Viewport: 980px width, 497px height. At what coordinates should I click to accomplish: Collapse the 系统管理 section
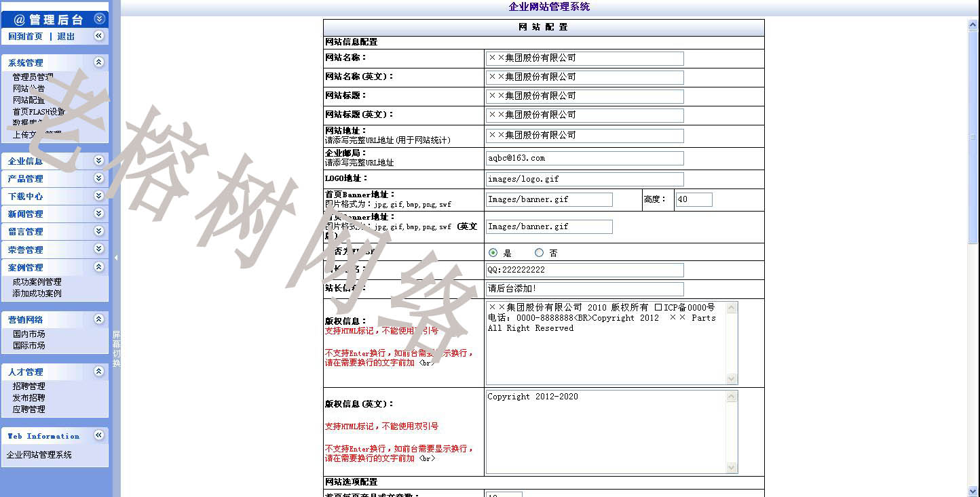click(99, 62)
